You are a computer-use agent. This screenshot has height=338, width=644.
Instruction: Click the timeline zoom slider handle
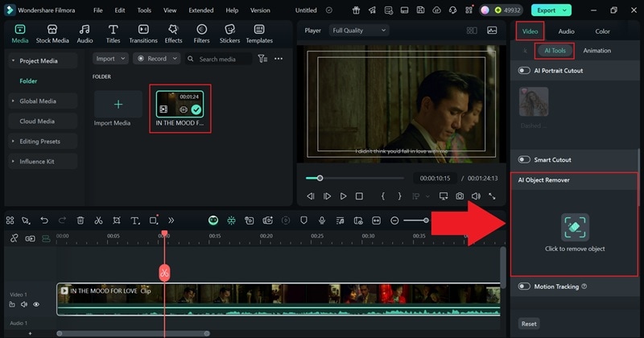(427, 221)
